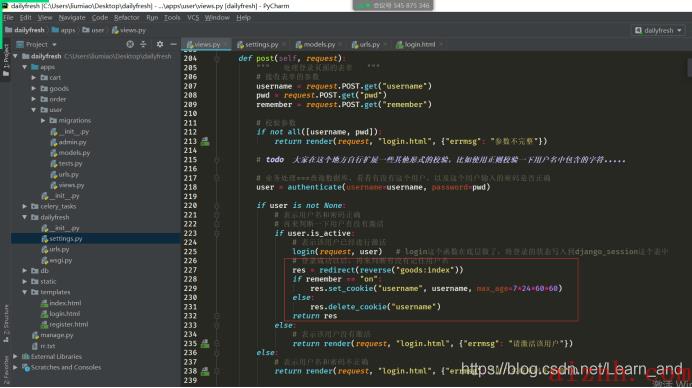
Task: Expand the order folder
Action: [34, 99]
